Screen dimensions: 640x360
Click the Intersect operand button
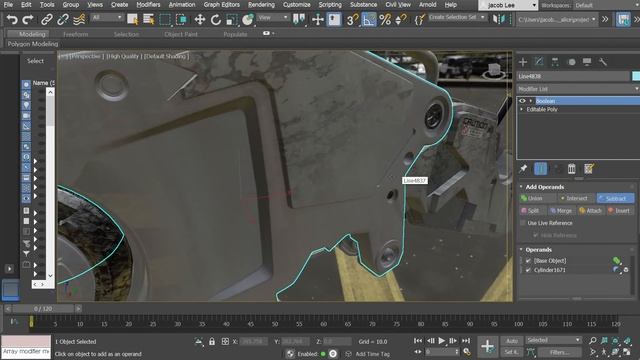576,198
